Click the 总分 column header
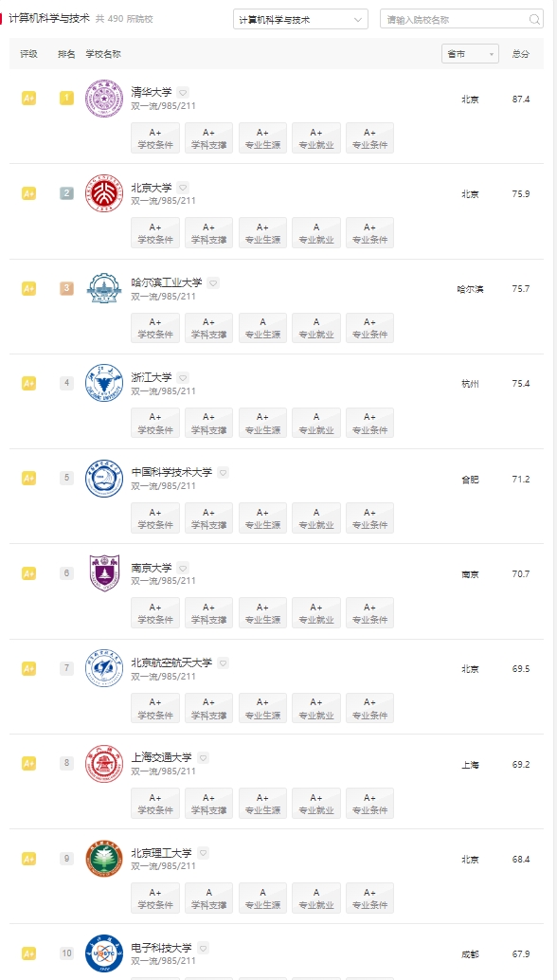The width and height of the screenshot is (557, 980). coord(521,54)
